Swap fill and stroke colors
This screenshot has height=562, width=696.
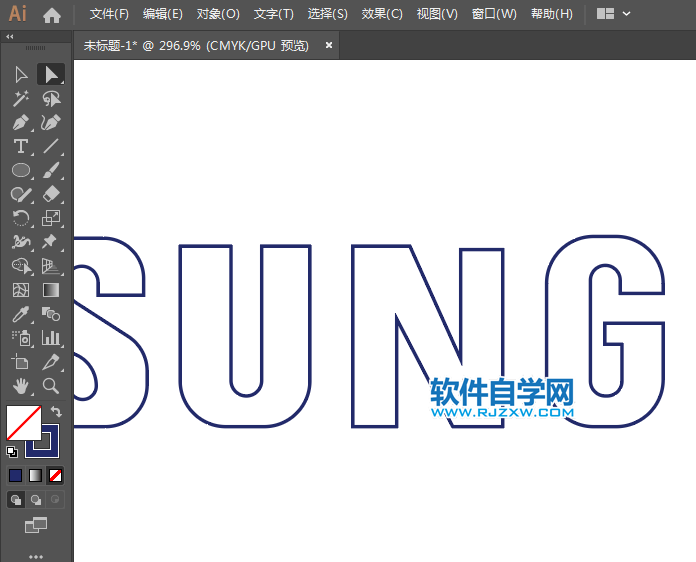click(x=57, y=411)
